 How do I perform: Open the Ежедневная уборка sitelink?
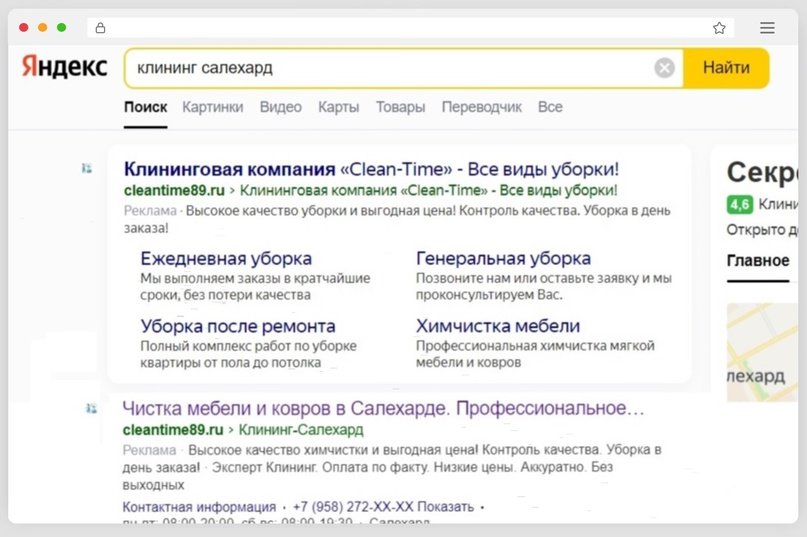(x=226, y=258)
